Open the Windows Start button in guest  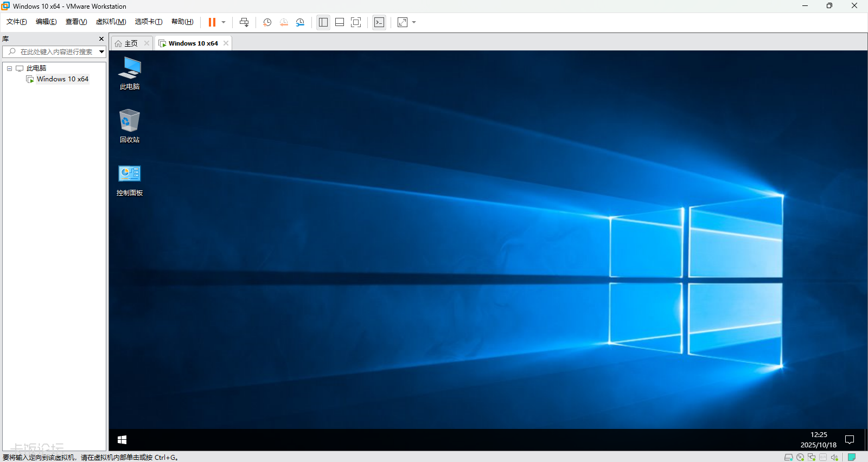122,440
